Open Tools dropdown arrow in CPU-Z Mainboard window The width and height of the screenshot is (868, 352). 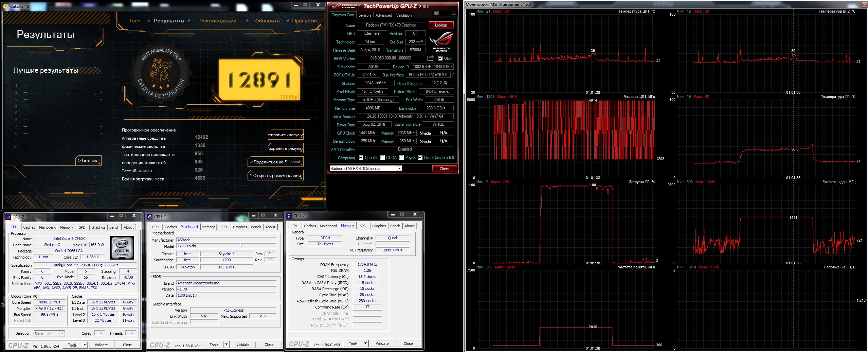[x=226, y=345]
